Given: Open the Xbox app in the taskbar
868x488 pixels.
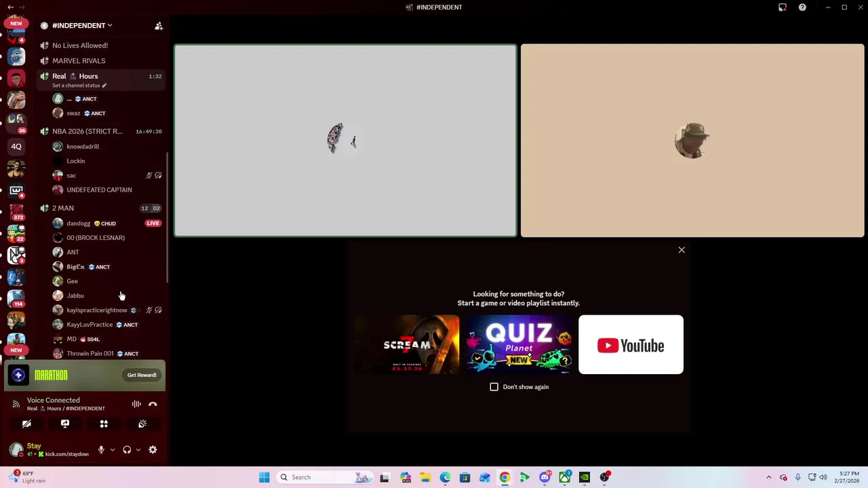Looking at the screenshot, I should pyautogui.click(x=564, y=477).
